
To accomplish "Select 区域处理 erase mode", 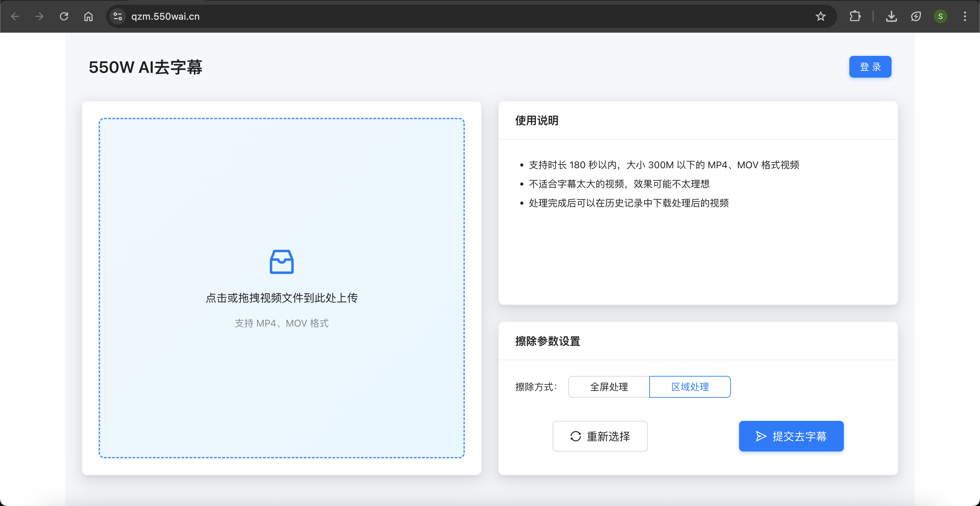I will 690,387.
